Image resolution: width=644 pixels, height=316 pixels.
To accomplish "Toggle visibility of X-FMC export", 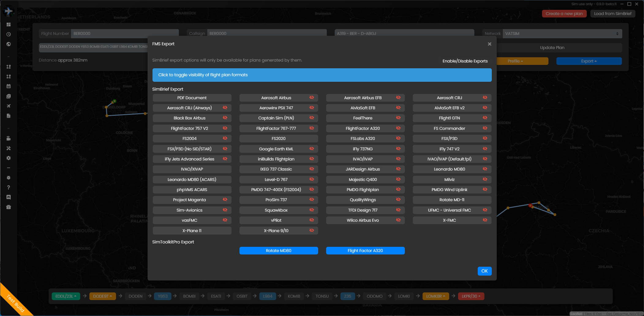I will 485,220.
